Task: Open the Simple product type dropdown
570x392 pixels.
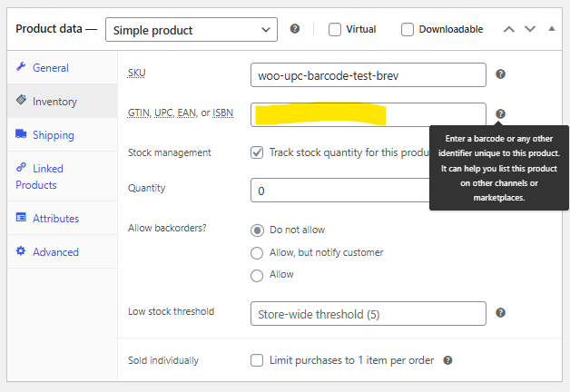Action: point(192,30)
